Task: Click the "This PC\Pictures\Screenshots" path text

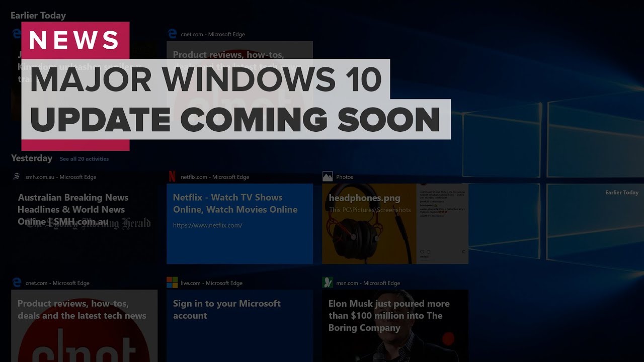Action: pyautogui.click(x=370, y=210)
